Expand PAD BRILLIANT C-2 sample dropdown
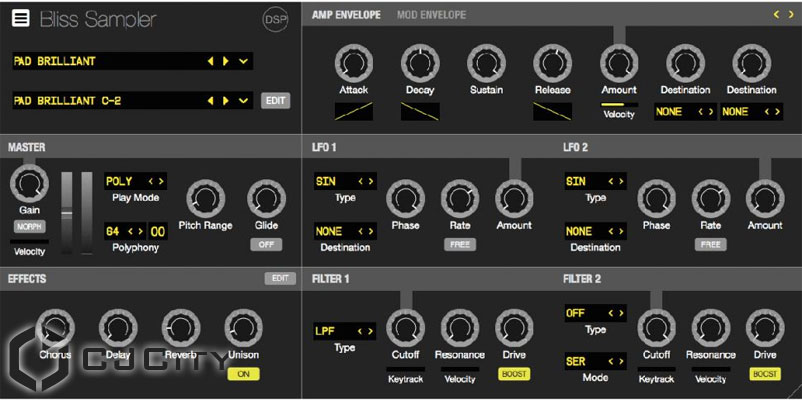 [243, 101]
